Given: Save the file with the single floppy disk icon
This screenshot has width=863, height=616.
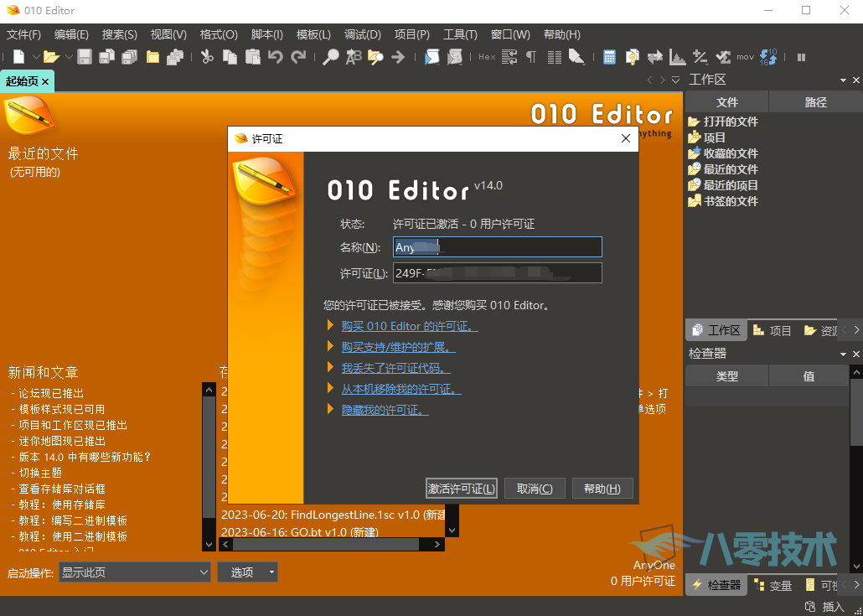Looking at the screenshot, I should tap(85, 57).
